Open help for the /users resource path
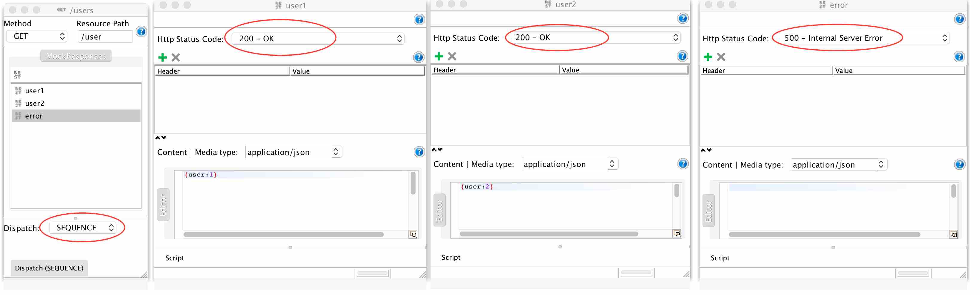 click(141, 32)
